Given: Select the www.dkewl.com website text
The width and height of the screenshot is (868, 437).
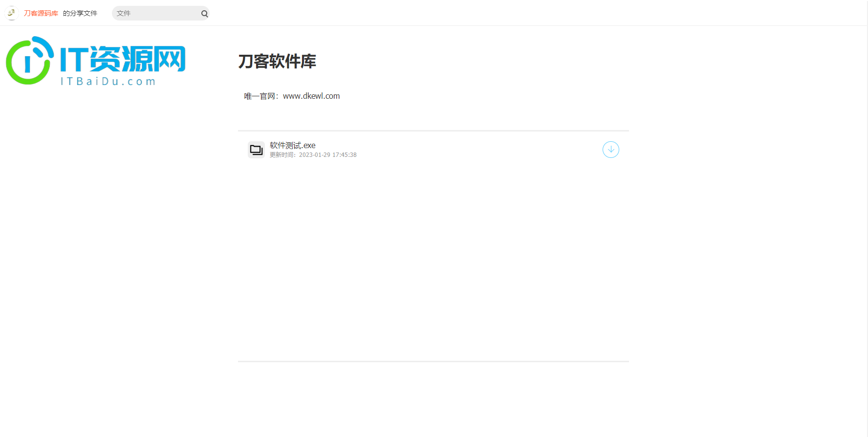Looking at the screenshot, I should (311, 96).
